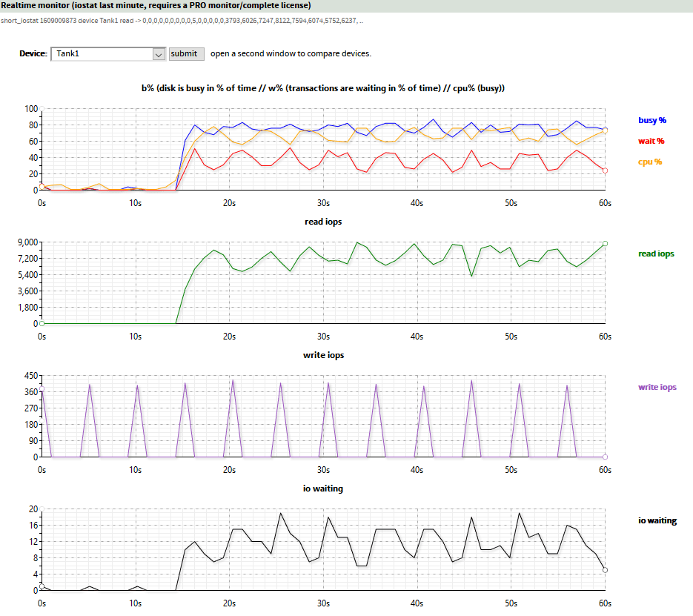The width and height of the screenshot is (693, 616).
Task: Click the red wait % end marker at 60s
Action: coord(605,170)
